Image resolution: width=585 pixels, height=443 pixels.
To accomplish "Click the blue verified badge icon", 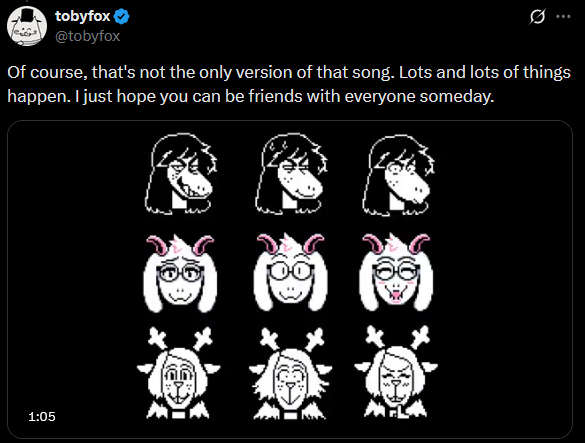I will pyautogui.click(x=121, y=16).
